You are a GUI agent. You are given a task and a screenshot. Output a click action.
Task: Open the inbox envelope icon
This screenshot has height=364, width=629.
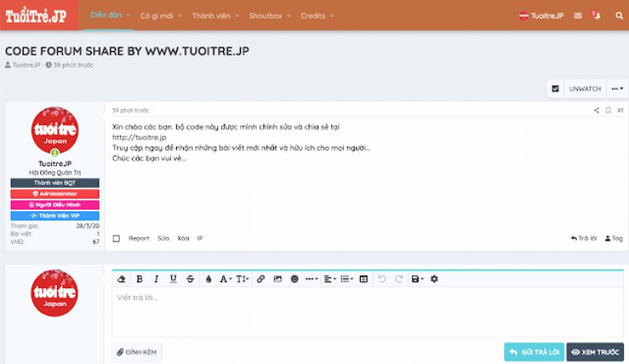pos(578,16)
